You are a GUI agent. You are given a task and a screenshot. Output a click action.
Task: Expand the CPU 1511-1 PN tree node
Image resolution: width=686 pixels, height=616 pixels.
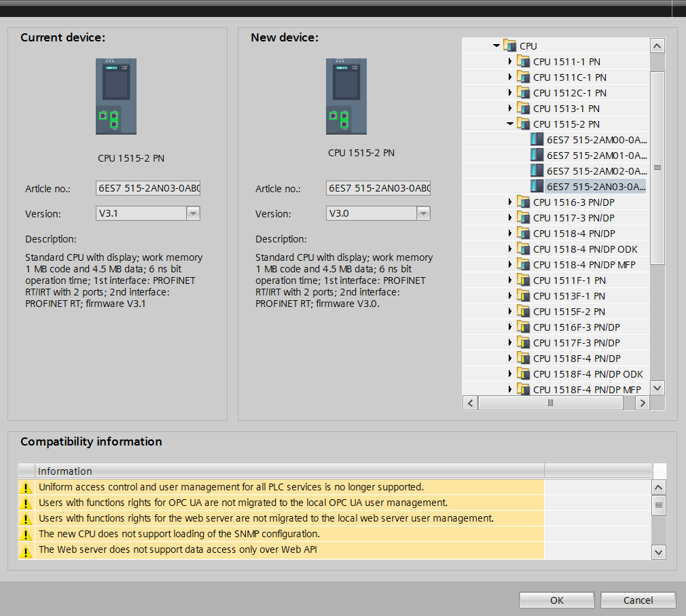coord(510,62)
